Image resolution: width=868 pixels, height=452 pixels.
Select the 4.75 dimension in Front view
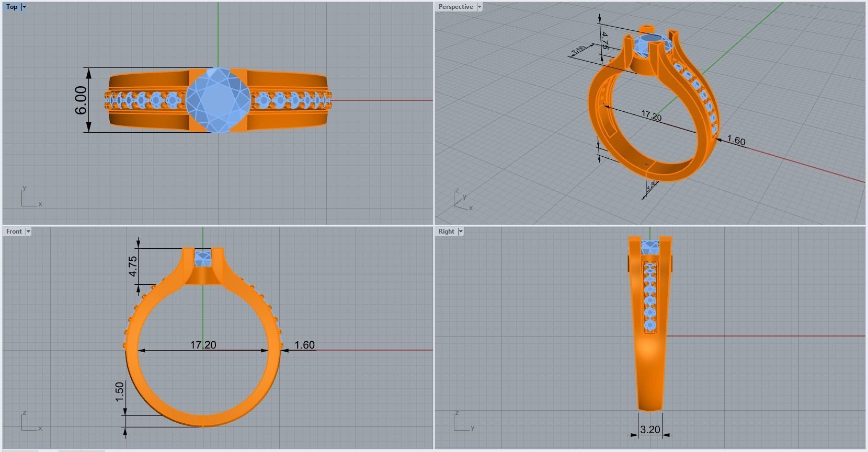[x=133, y=266]
